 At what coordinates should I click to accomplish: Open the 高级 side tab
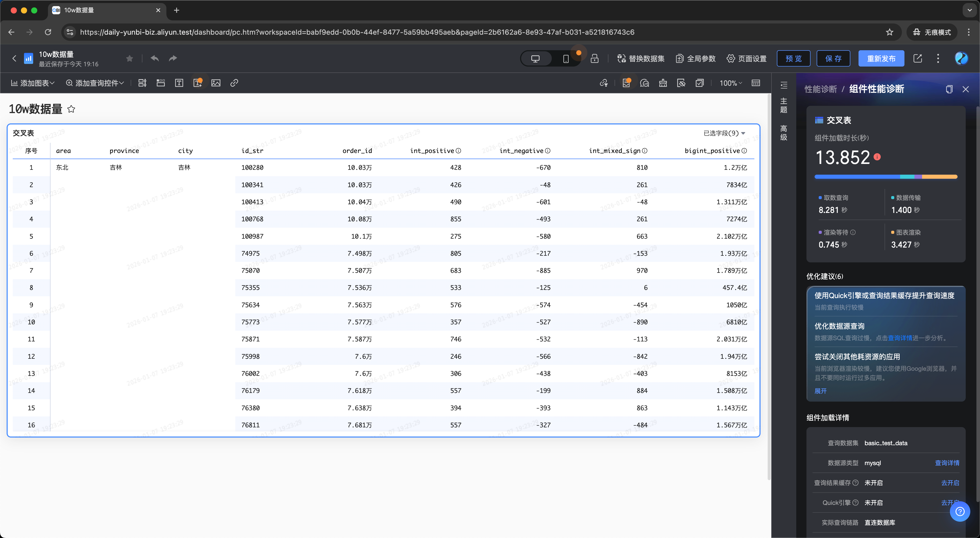[784, 133]
